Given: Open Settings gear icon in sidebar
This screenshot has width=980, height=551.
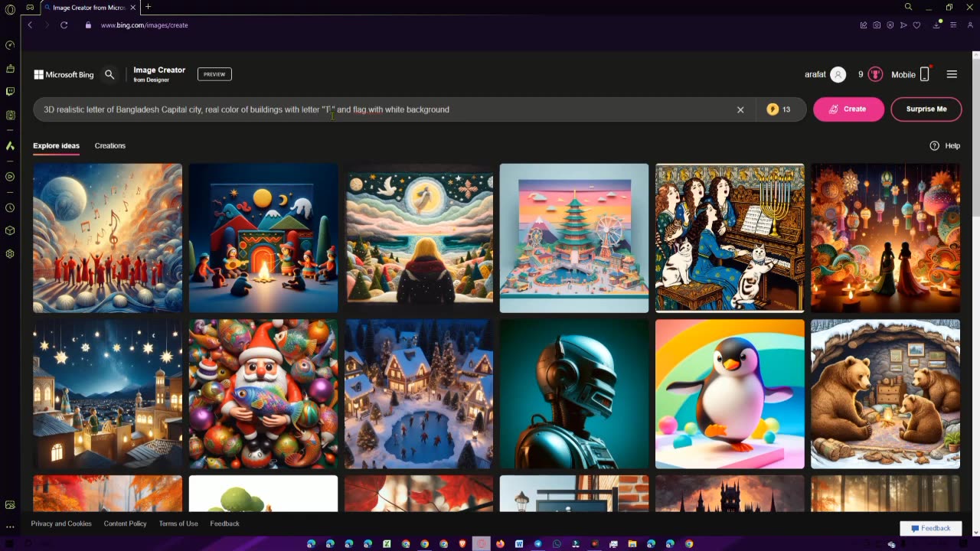Looking at the screenshot, I should pyautogui.click(x=10, y=253).
